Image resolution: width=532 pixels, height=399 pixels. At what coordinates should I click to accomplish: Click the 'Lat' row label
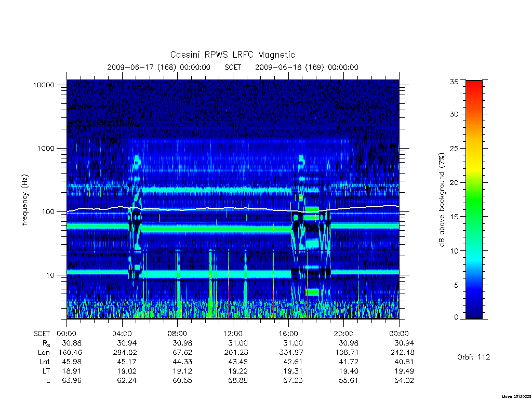point(45,362)
